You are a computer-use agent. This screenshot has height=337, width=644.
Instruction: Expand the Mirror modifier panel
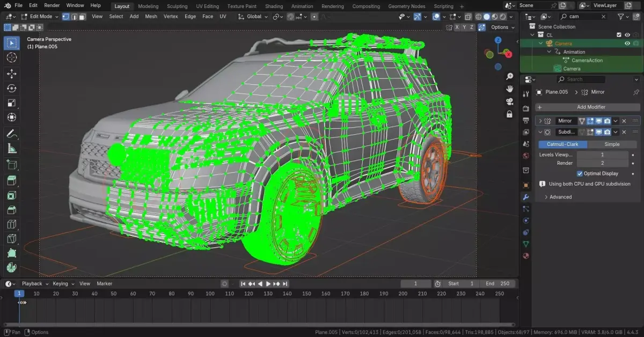(x=540, y=121)
